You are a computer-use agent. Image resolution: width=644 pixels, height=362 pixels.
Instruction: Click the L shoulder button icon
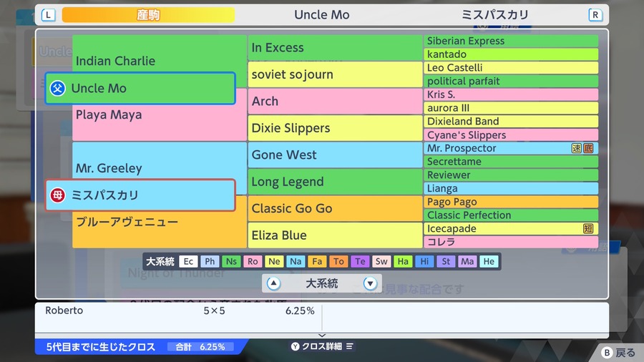(49, 15)
